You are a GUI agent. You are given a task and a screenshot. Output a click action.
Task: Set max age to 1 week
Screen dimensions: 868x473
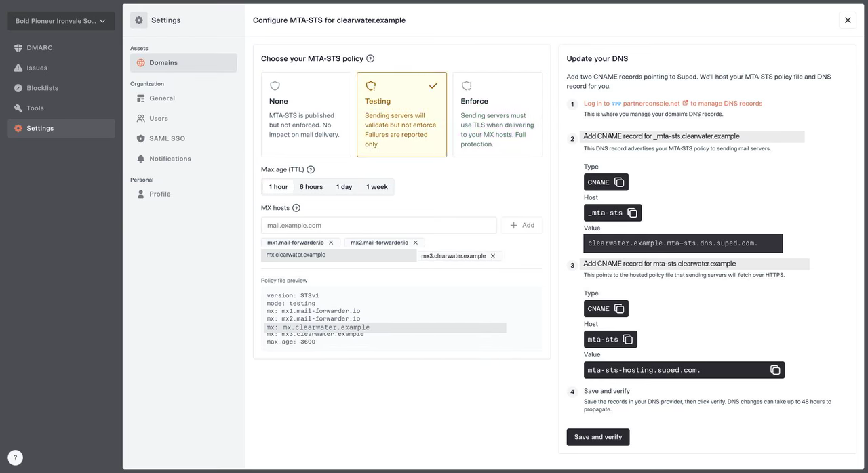pos(377,187)
